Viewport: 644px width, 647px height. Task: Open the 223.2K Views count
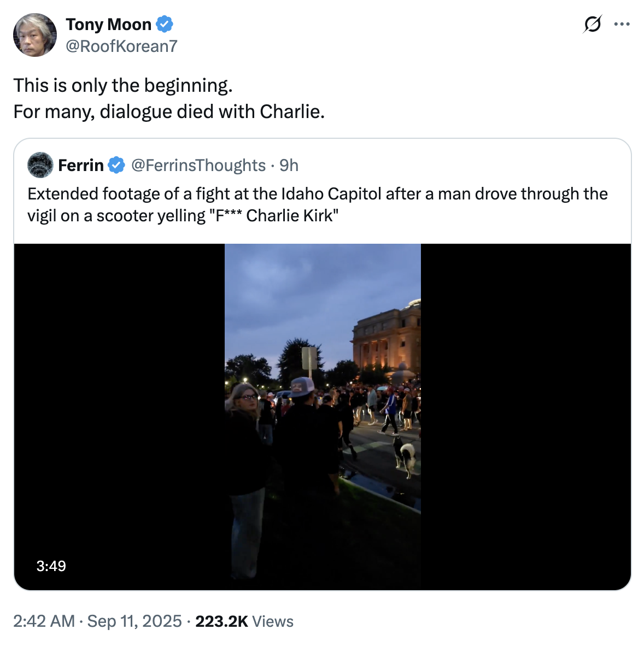tap(244, 621)
